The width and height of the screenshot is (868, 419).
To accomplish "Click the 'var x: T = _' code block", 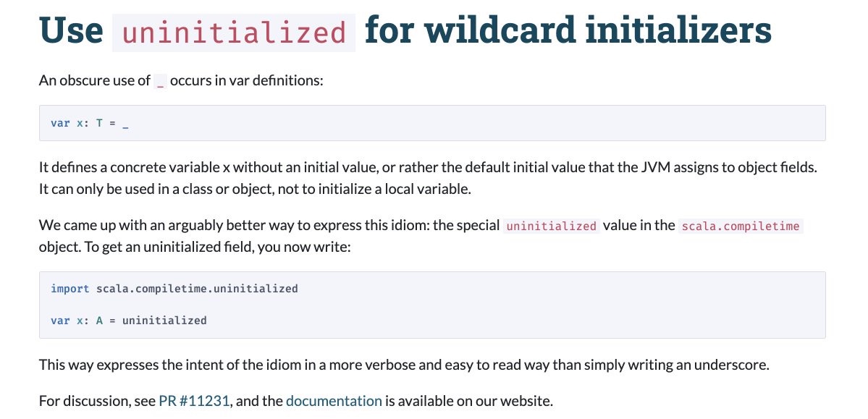I will coord(432,123).
